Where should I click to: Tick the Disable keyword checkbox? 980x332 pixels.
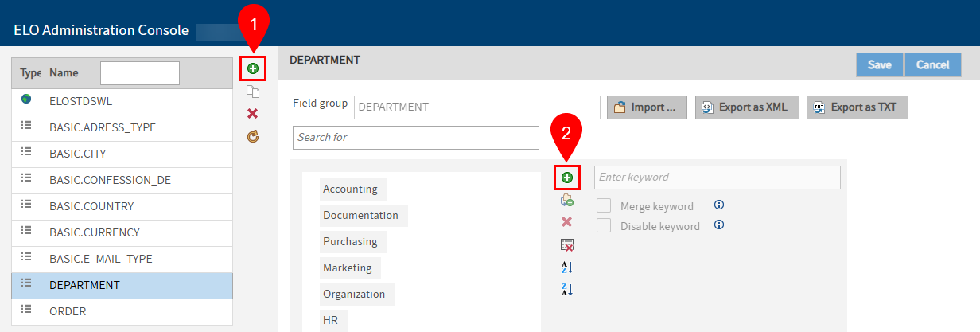click(604, 225)
